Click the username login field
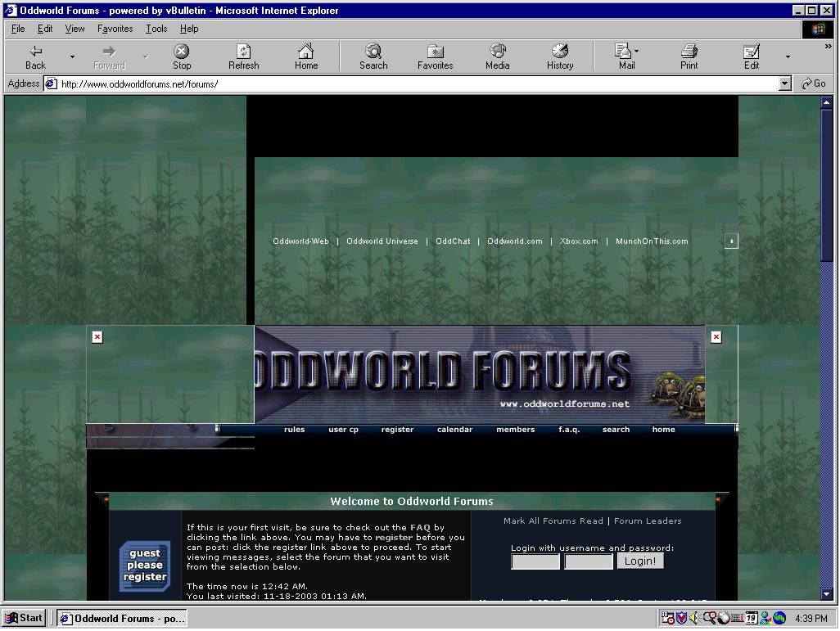Screen dimensions: 840x631 point(535,561)
